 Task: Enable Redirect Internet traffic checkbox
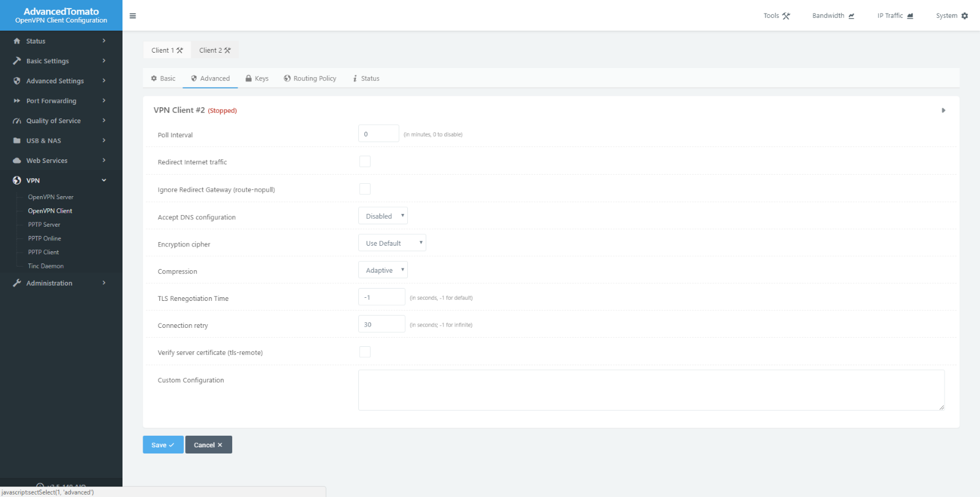[x=365, y=161]
